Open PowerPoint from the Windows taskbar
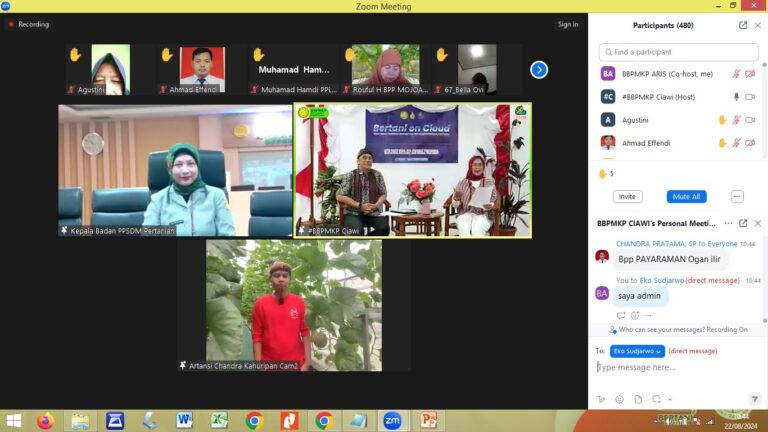768x432 pixels. pyautogui.click(x=428, y=420)
